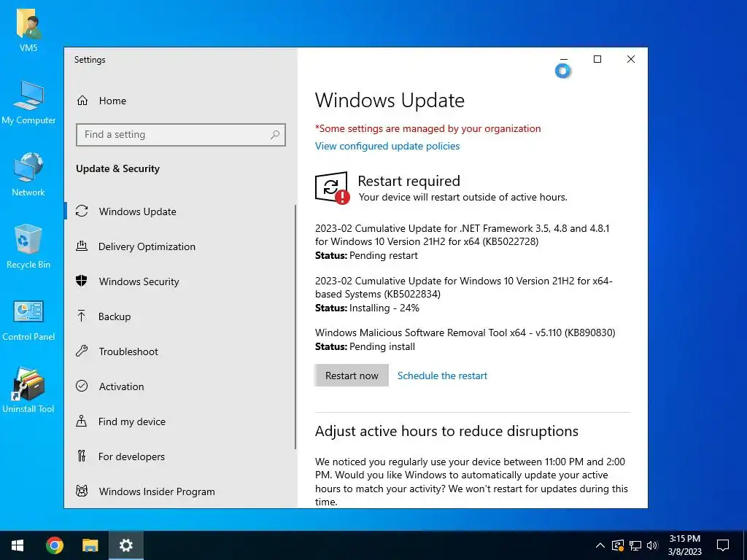
Task: Click the Activation checkmark icon
Action: [x=82, y=386]
